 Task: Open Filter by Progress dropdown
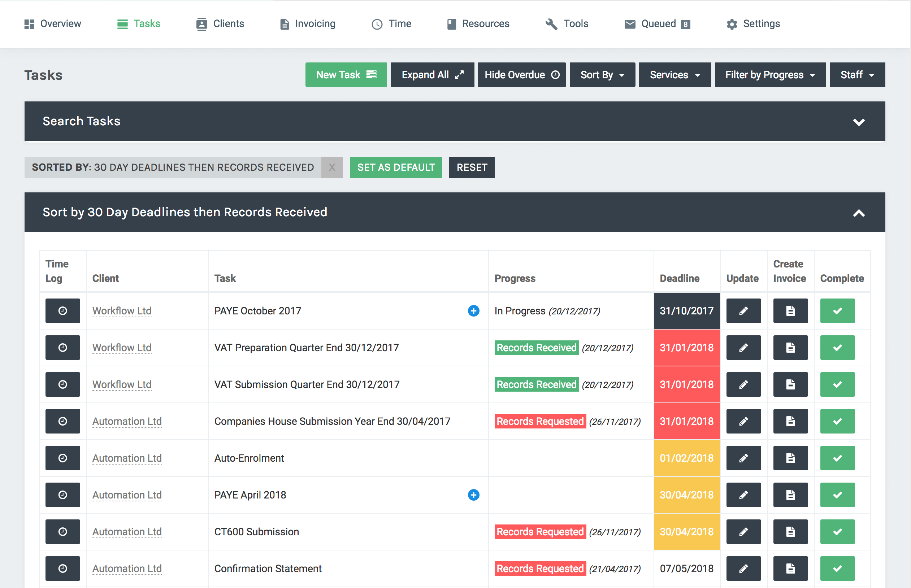point(770,75)
